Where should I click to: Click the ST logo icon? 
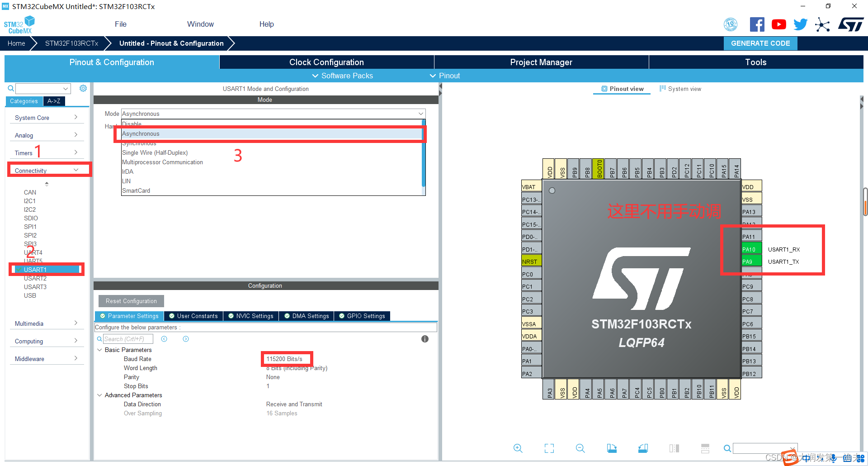[851, 24]
